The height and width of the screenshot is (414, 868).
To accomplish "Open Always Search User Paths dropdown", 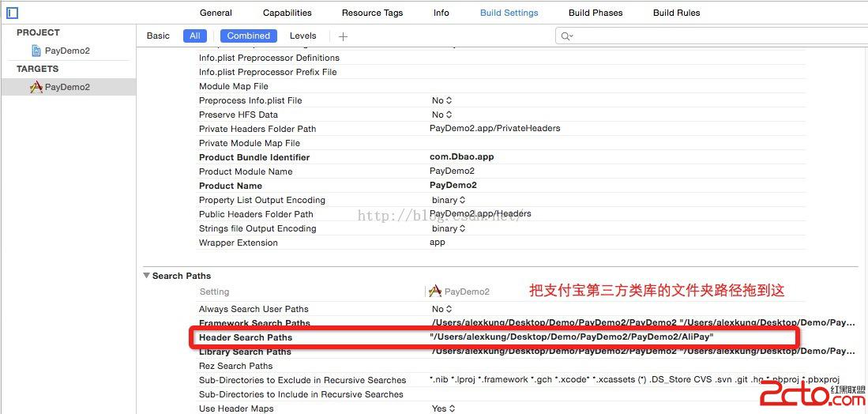I will pos(442,310).
